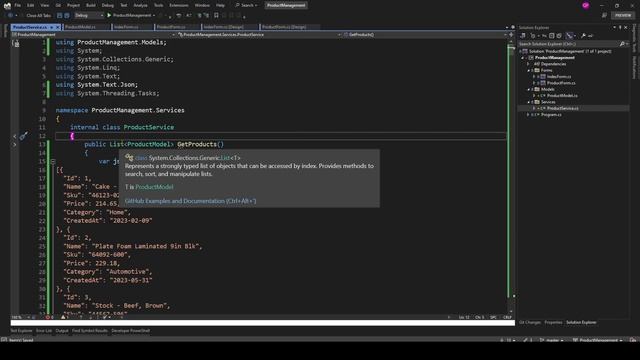Click the Solution Explorer search field

[569, 44]
